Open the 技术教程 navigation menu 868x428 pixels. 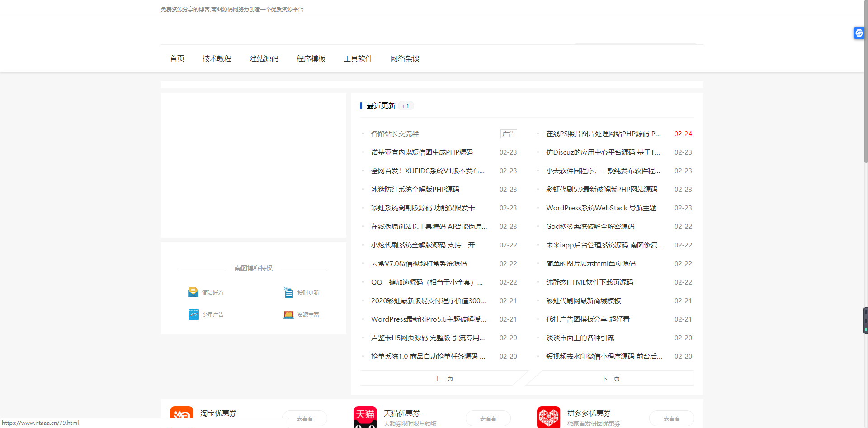coord(217,58)
